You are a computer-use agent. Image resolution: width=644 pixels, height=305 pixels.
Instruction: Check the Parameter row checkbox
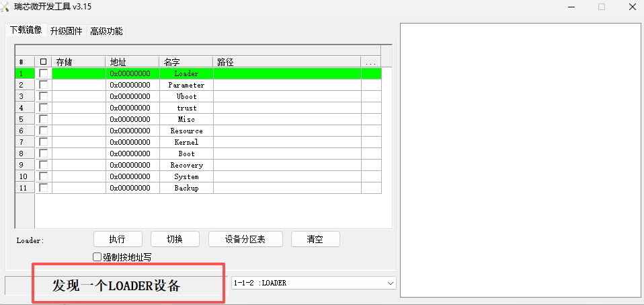(x=44, y=85)
